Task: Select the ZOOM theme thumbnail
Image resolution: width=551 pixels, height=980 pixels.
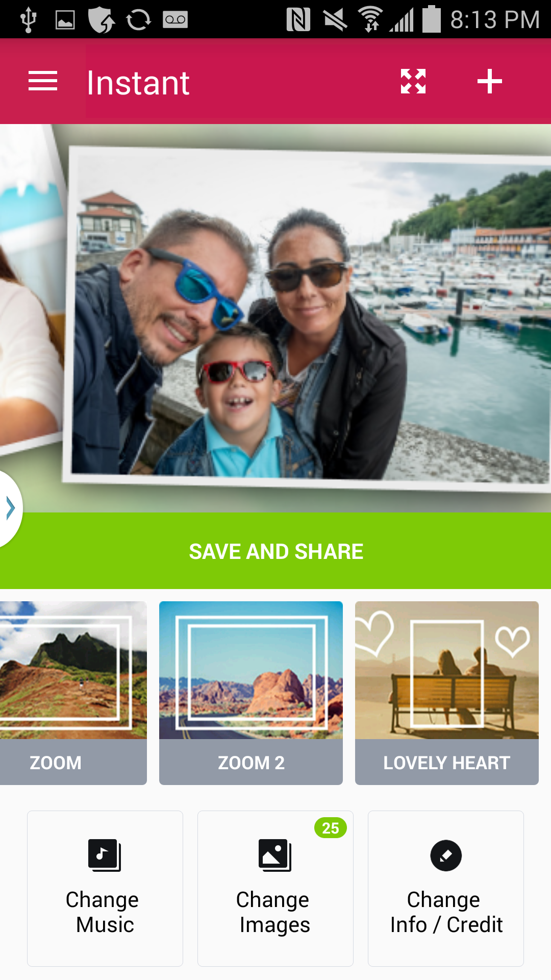Action: pos(73,693)
